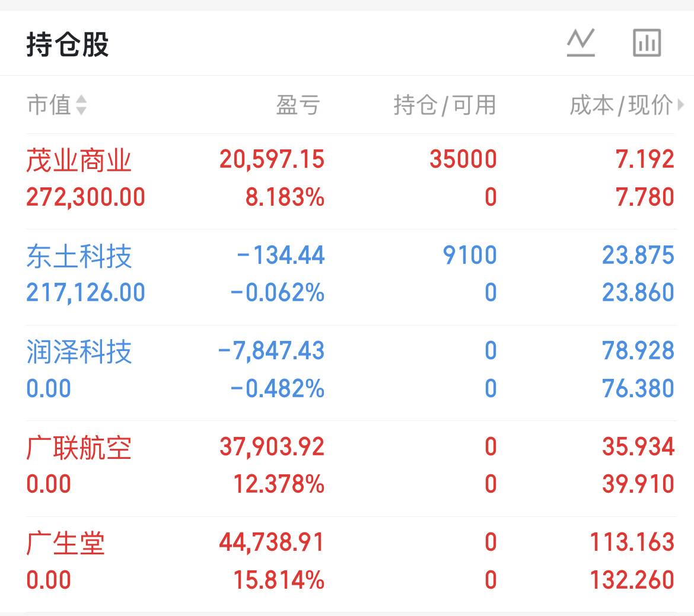Click 东土科技 market value 217,126.00
This screenshot has width=694, height=616.
click(x=85, y=293)
